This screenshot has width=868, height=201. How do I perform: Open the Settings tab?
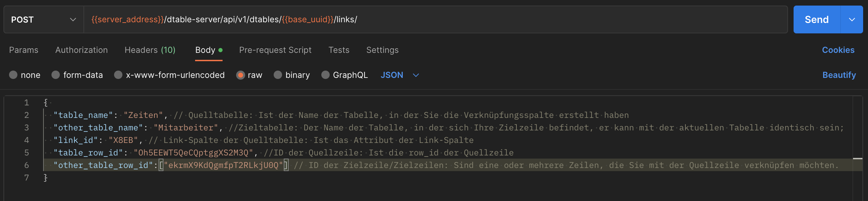pos(383,50)
